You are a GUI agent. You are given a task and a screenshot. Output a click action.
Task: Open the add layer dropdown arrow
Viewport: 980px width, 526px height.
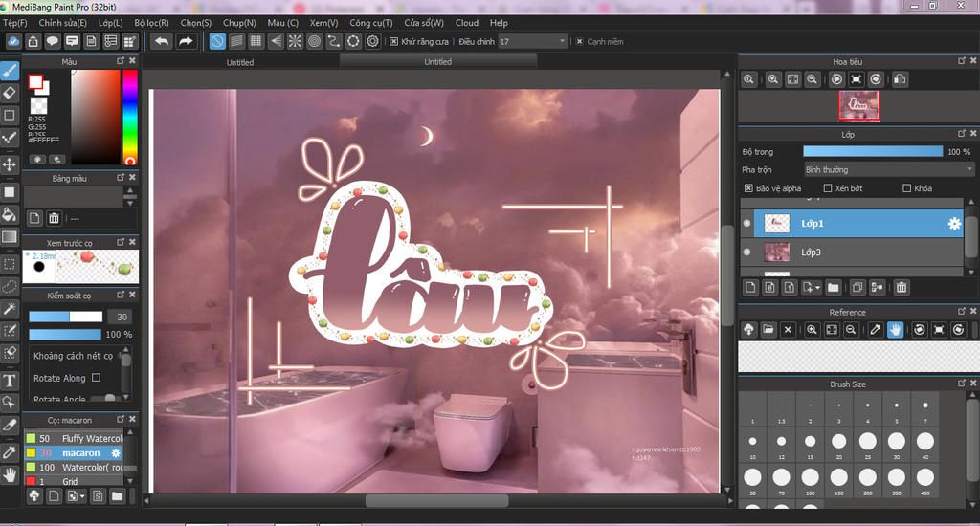tap(817, 287)
